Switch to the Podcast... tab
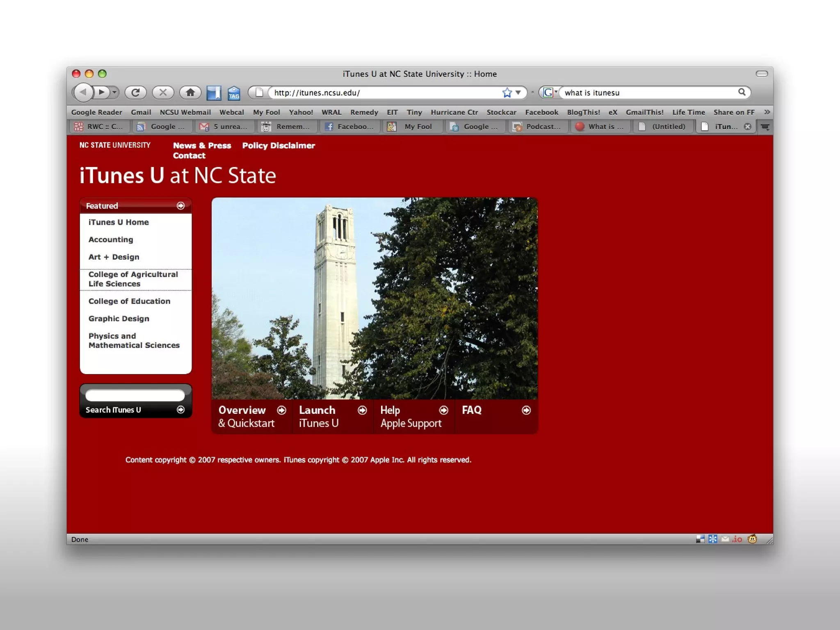Screen dimensions: 840x630 [x=537, y=127]
